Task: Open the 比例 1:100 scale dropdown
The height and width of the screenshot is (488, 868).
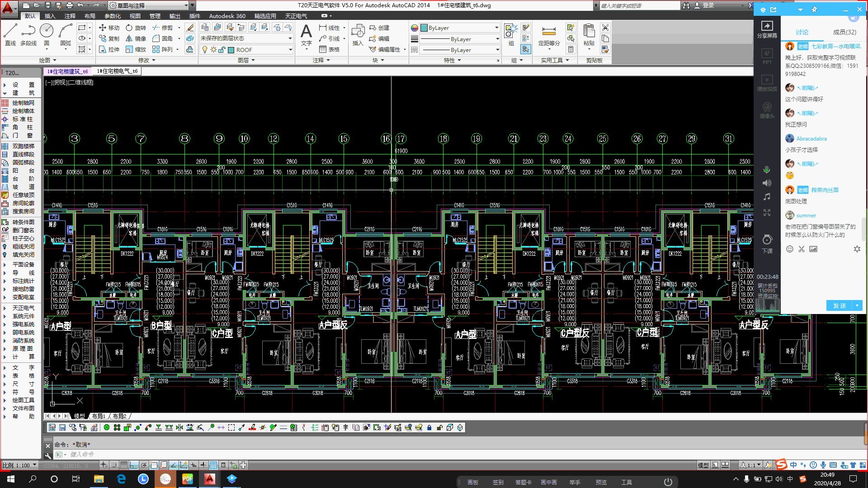Action: point(19,465)
